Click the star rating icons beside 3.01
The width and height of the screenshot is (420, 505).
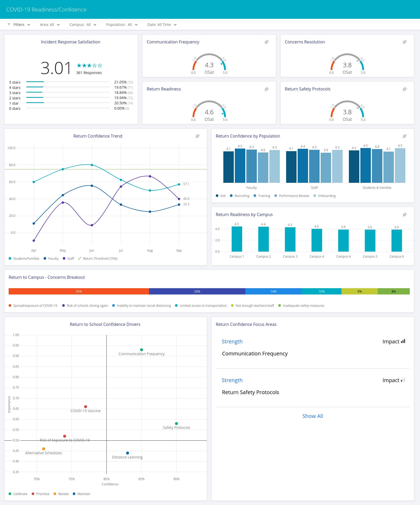(89, 65)
